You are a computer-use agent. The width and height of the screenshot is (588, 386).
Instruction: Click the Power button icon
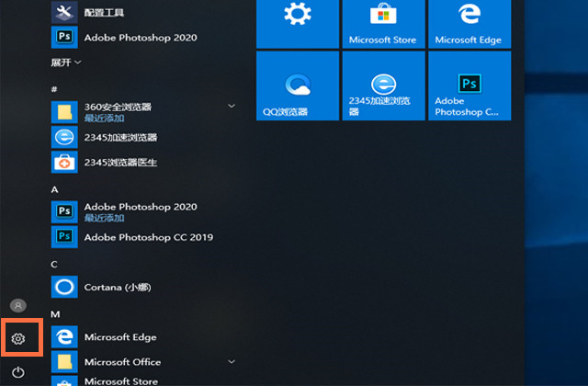tap(18, 372)
